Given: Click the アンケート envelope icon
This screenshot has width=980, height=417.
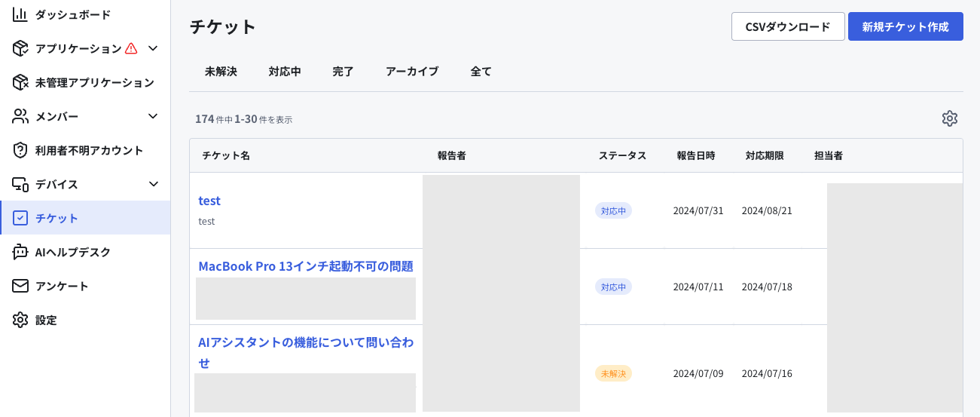Looking at the screenshot, I should click(x=20, y=286).
